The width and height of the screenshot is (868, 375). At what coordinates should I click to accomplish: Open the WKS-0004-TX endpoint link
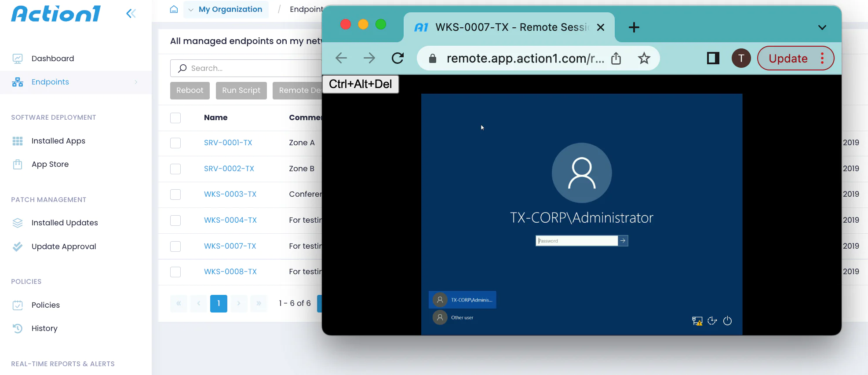tap(230, 220)
